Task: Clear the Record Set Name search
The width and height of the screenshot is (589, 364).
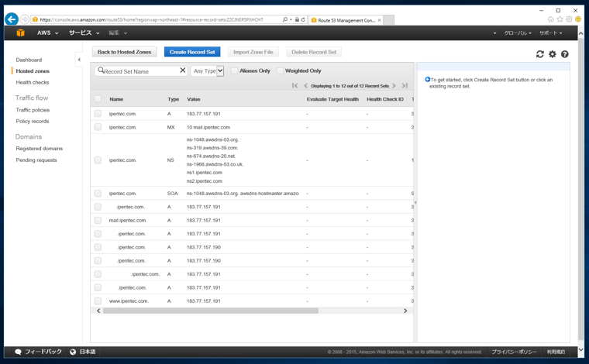Action: click(183, 70)
